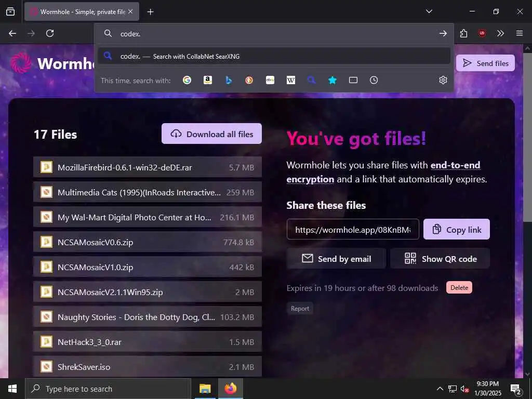Search open tabs using the tab icon
The width and height of the screenshot is (532, 399).
(x=353, y=80)
